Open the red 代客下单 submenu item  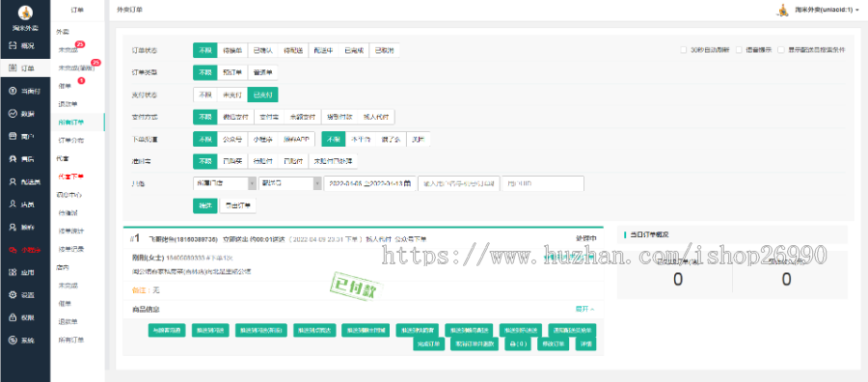point(70,177)
